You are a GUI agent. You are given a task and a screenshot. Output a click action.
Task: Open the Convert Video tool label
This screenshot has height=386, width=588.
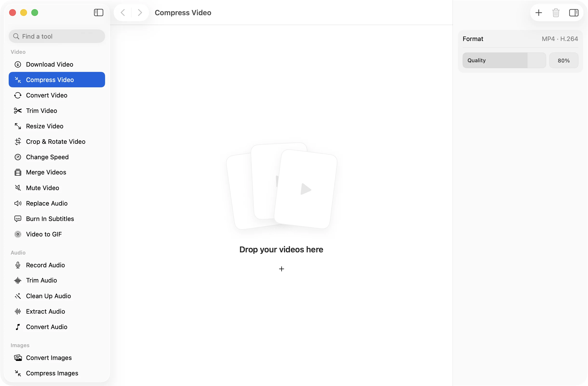(47, 95)
